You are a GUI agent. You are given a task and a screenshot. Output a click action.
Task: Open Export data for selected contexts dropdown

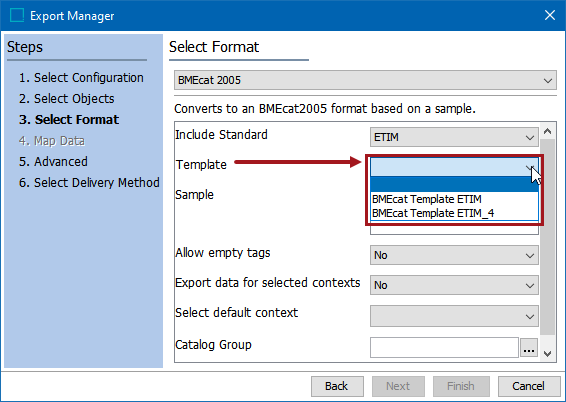tap(454, 285)
